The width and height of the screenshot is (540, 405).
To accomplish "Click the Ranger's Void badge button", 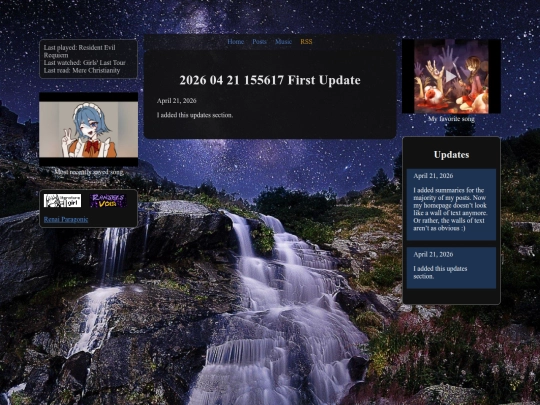I will click(107, 201).
